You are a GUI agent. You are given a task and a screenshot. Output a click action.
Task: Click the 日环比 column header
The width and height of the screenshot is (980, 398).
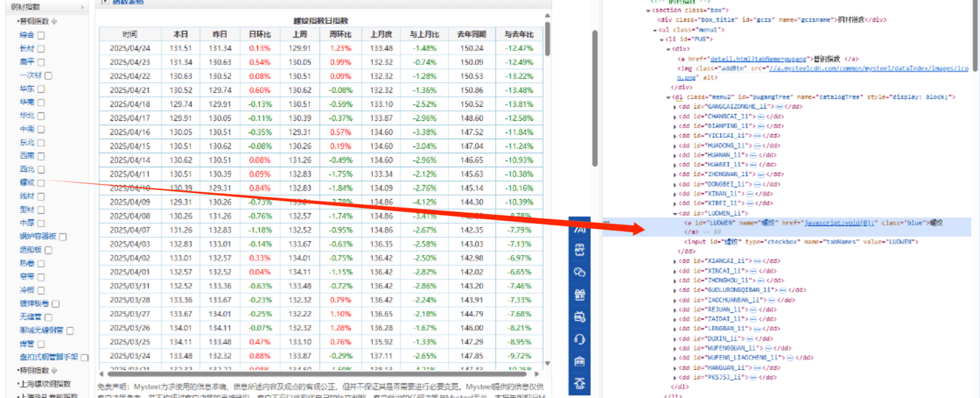click(x=260, y=34)
